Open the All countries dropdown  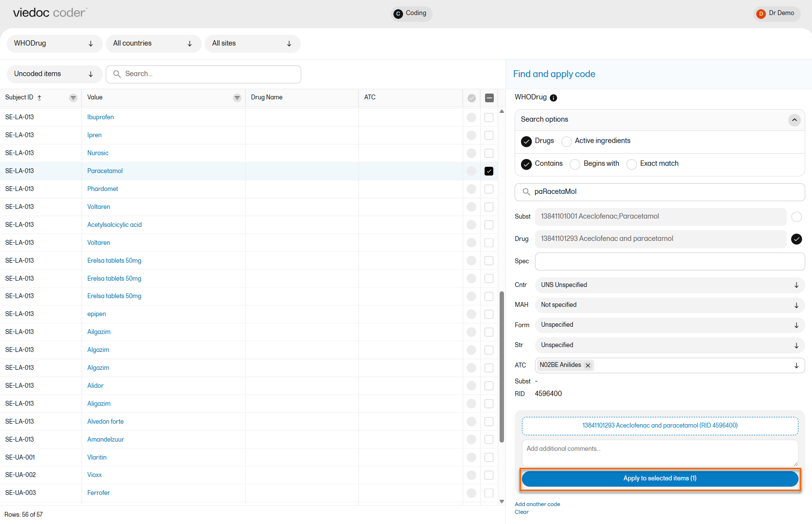(x=153, y=44)
